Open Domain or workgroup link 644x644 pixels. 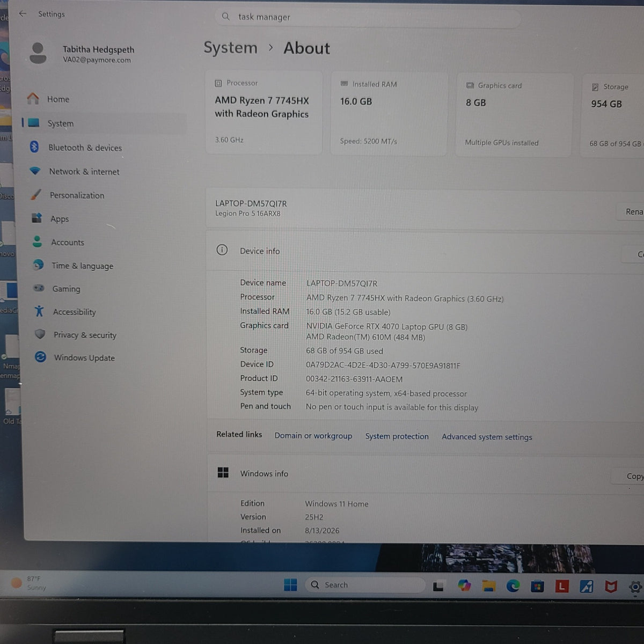[313, 436]
